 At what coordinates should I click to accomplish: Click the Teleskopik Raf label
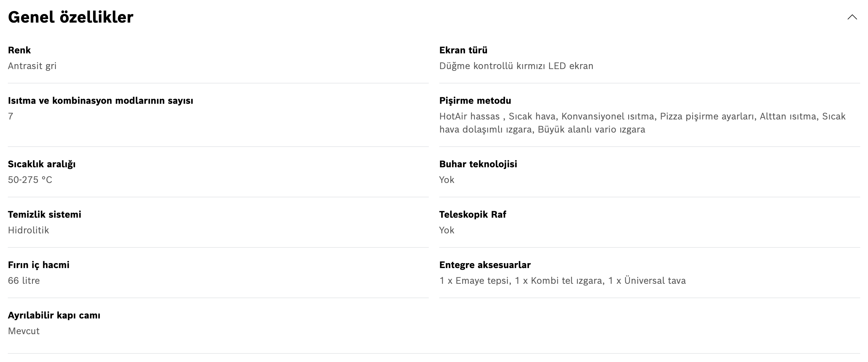pyautogui.click(x=473, y=215)
